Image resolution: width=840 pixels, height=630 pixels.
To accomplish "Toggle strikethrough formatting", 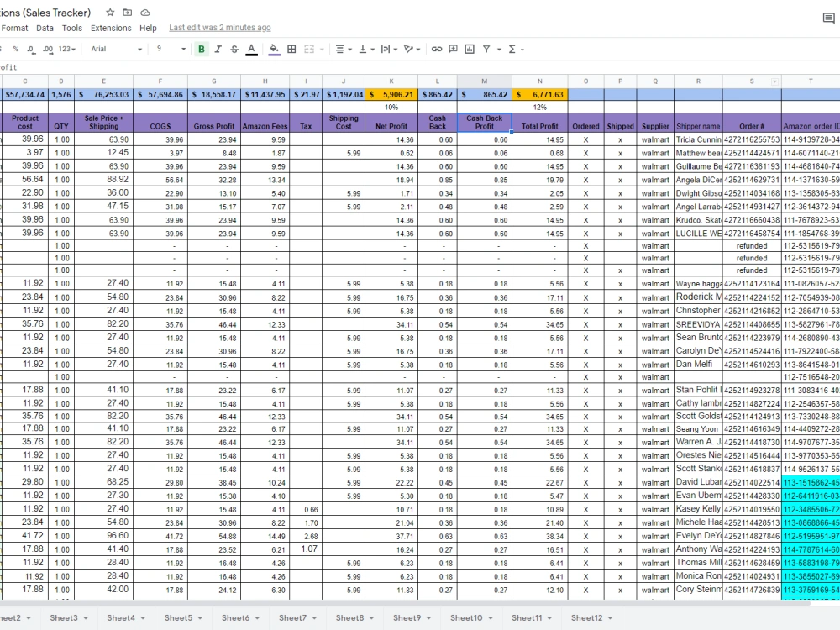I will (234, 49).
